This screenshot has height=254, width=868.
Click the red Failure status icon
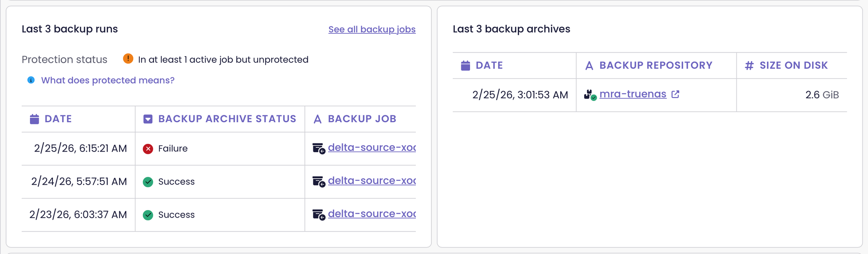[148, 149]
